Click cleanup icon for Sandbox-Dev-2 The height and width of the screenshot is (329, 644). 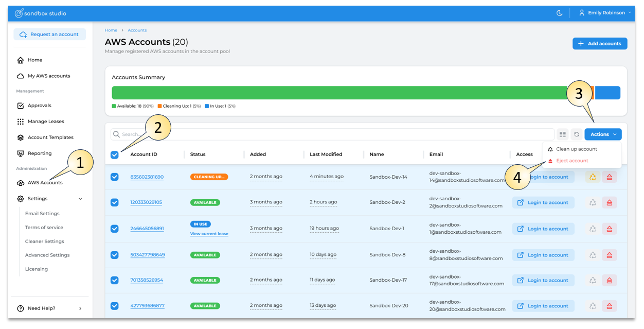593,203
